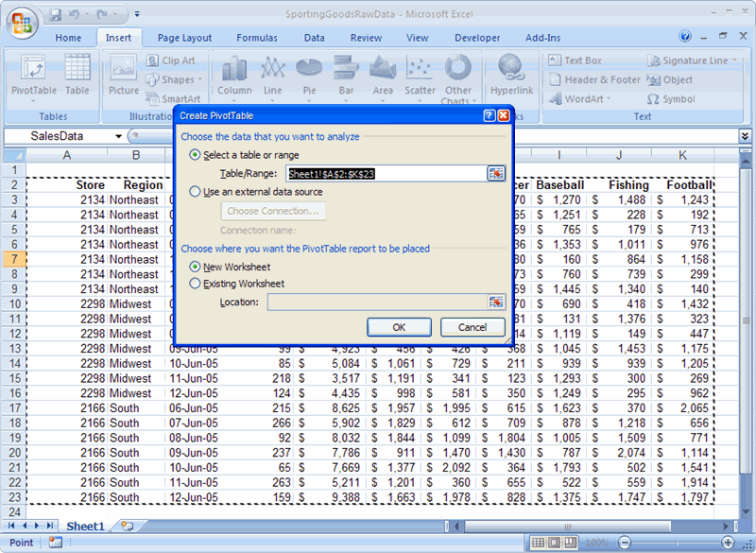Click the dialog's help question mark button

(489, 115)
